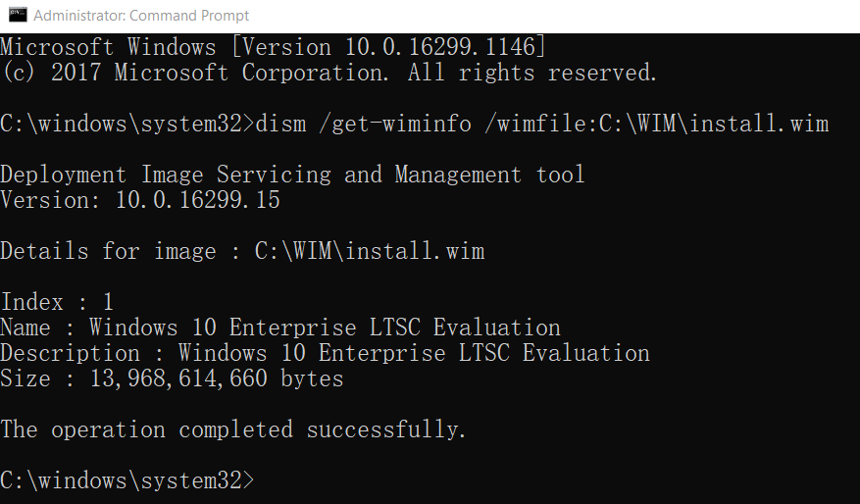Click the Description : Windows 10 Enterprise line
This screenshot has height=504, width=860.
point(325,353)
